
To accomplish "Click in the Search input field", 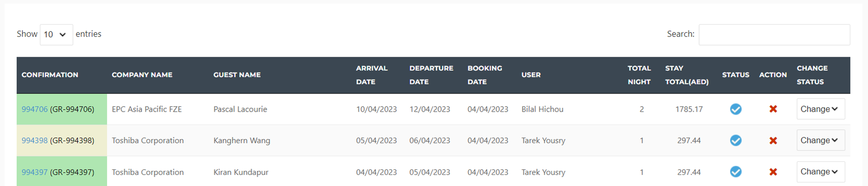I will [x=774, y=34].
